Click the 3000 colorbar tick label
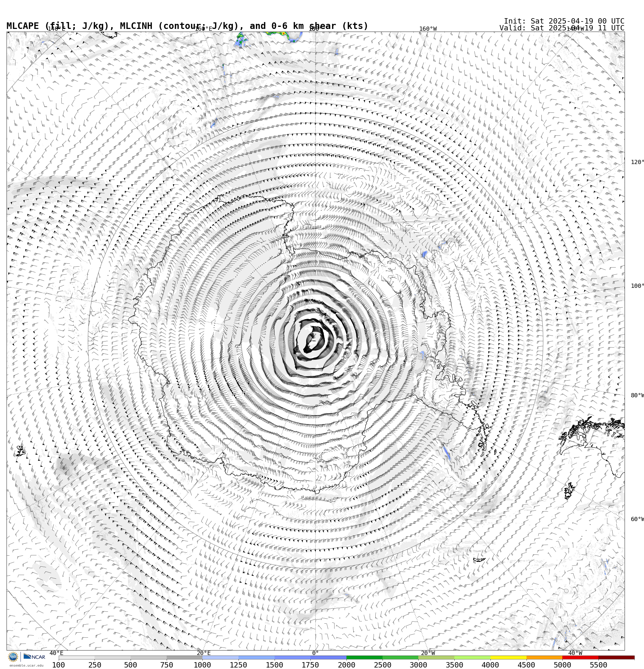The image size is (644, 669). pos(418,665)
